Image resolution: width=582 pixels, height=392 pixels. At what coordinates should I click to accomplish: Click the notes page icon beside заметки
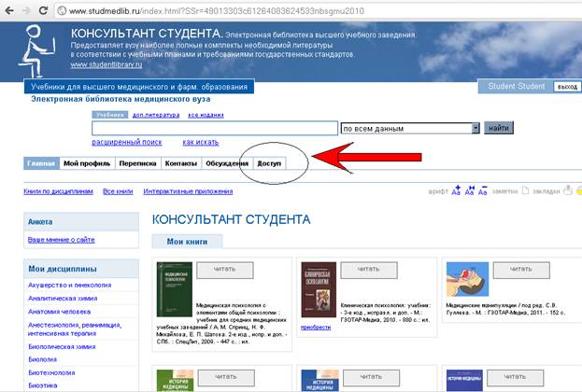click(x=525, y=190)
